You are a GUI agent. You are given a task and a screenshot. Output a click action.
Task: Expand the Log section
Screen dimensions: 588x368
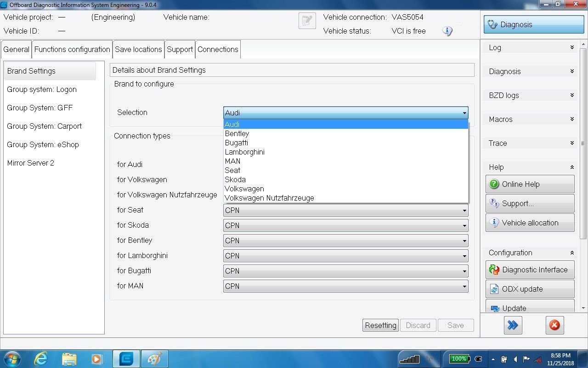(572, 47)
